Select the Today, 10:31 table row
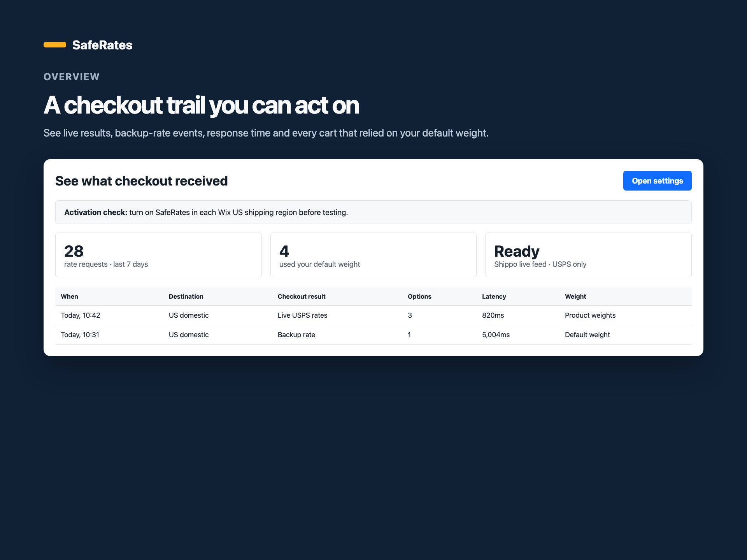 [x=373, y=335]
